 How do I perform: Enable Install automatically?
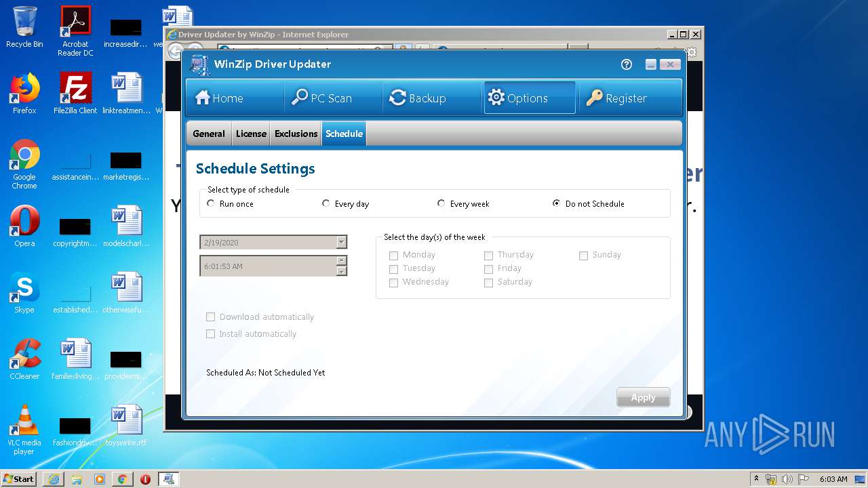click(210, 334)
